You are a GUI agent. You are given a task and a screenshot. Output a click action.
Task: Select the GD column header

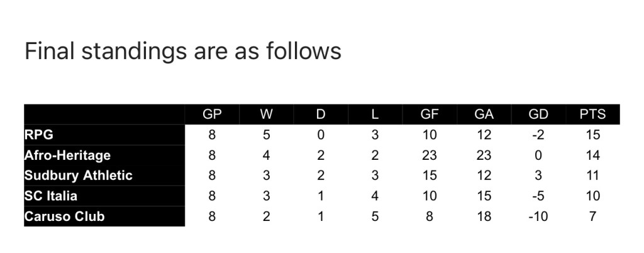[539, 115]
